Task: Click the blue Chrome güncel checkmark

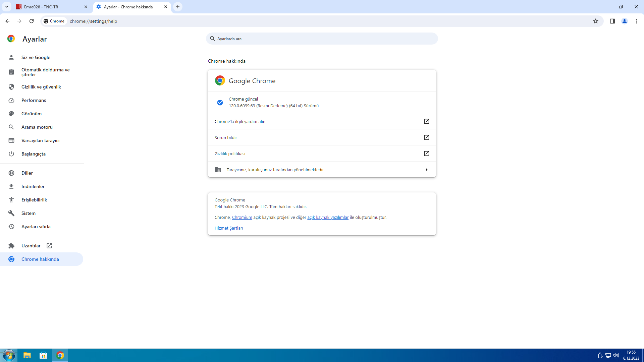Action: click(x=220, y=103)
